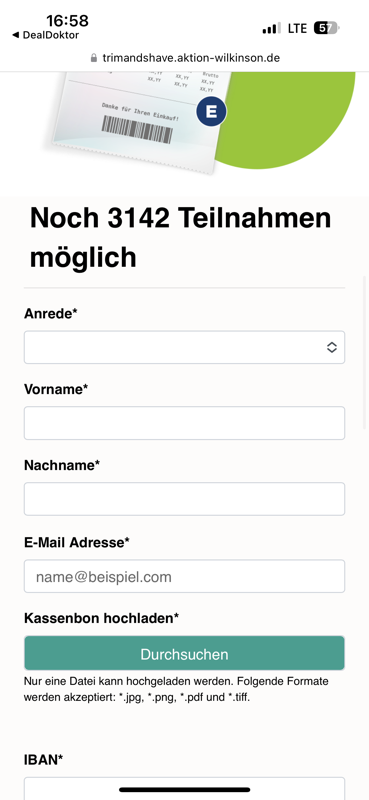Tap the home indicator bar at the bottom
Screen dimensions: 369x800
click(184, 790)
